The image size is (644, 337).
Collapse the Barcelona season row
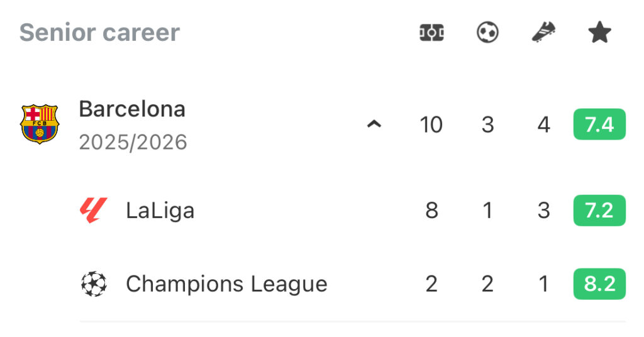pyautogui.click(x=374, y=124)
